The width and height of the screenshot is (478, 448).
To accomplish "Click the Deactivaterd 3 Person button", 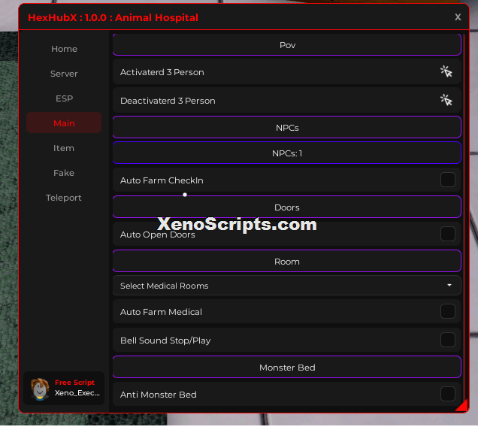I will [x=286, y=100].
